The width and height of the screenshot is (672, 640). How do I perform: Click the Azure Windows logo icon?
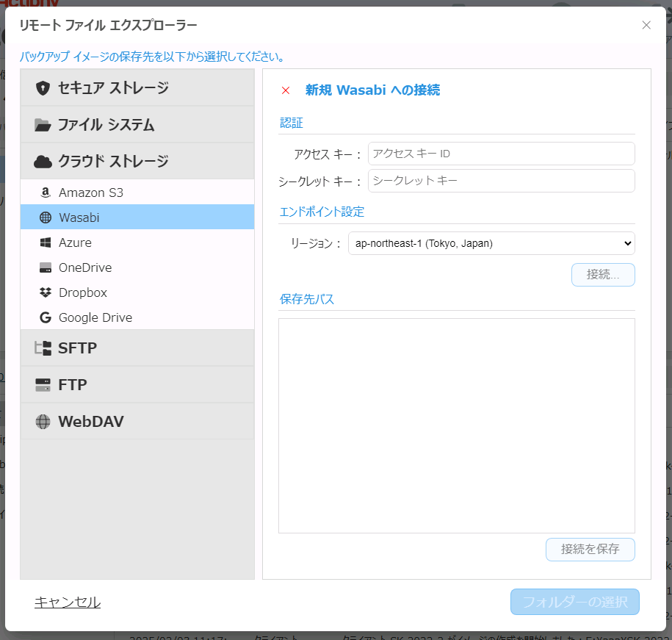click(46, 242)
